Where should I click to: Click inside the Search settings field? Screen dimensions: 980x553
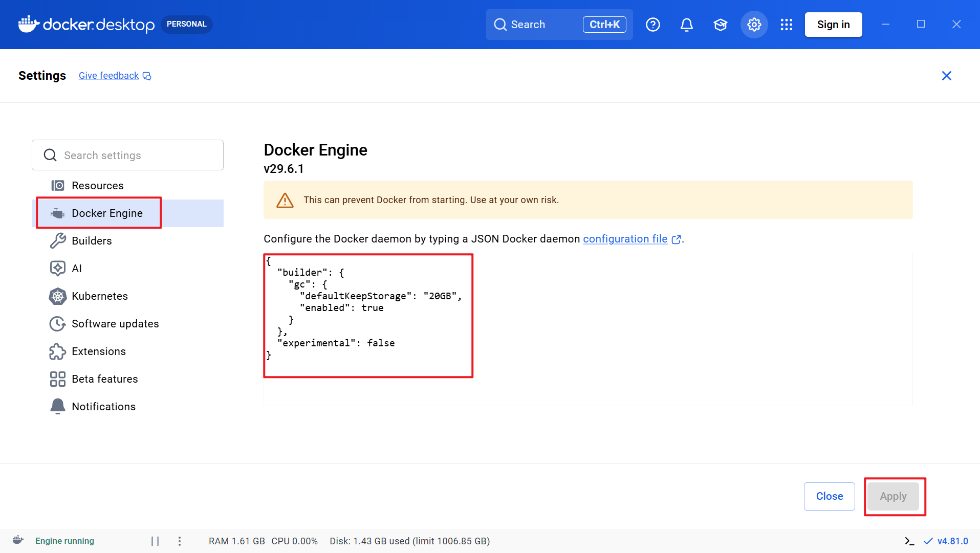coord(127,155)
